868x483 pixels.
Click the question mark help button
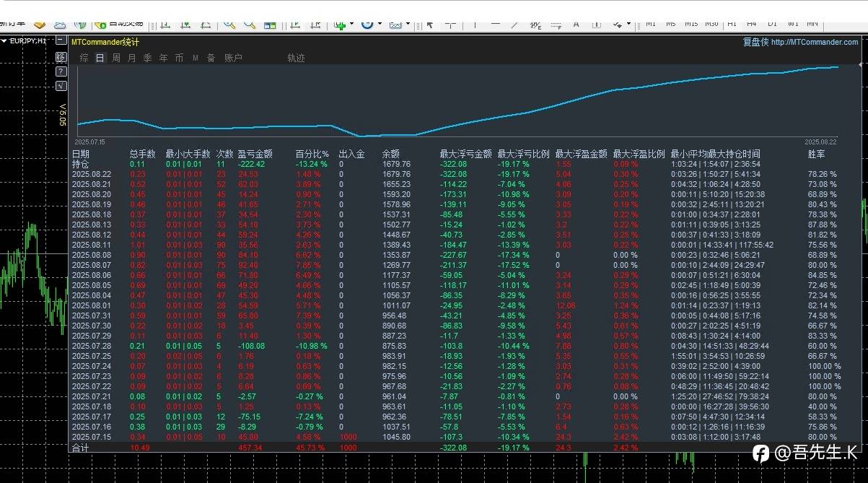coord(61,71)
